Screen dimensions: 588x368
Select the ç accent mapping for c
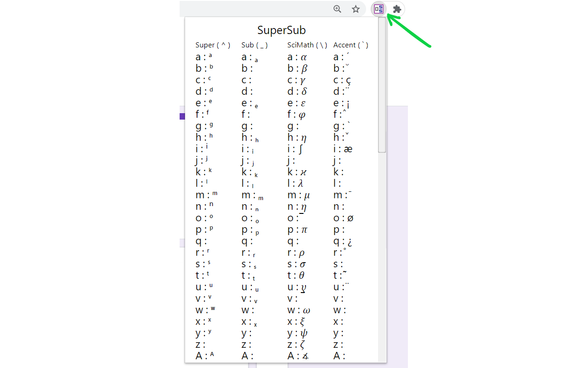click(x=344, y=80)
